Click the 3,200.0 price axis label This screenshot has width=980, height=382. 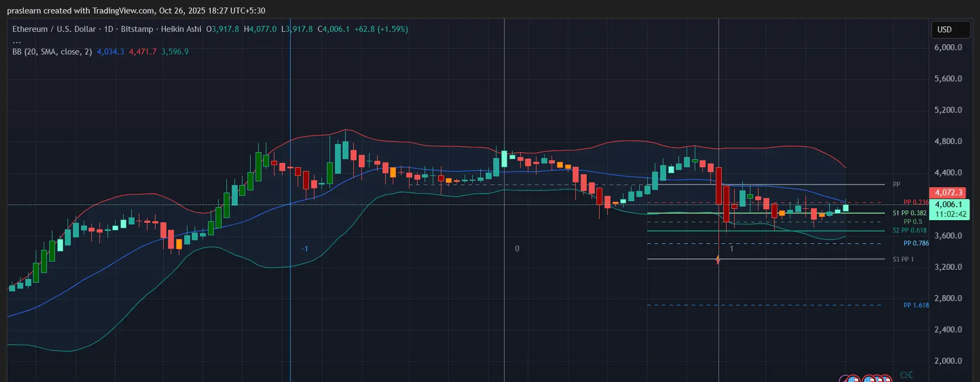click(x=948, y=267)
